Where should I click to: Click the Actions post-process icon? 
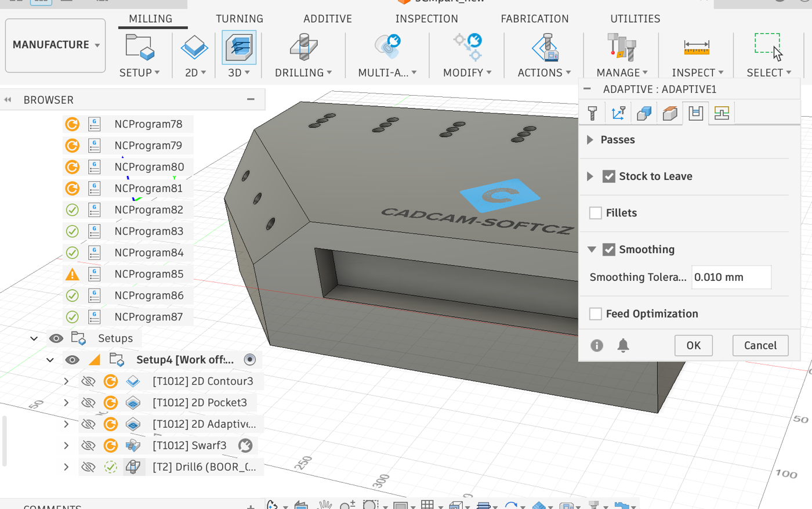click(545, 47)
